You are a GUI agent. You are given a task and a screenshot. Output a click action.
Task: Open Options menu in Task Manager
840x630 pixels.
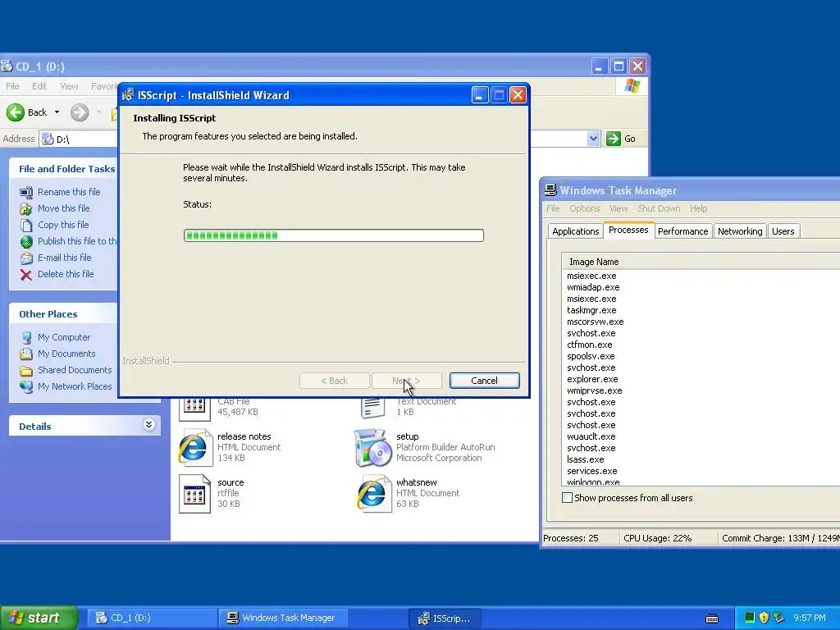click(584, 208)
